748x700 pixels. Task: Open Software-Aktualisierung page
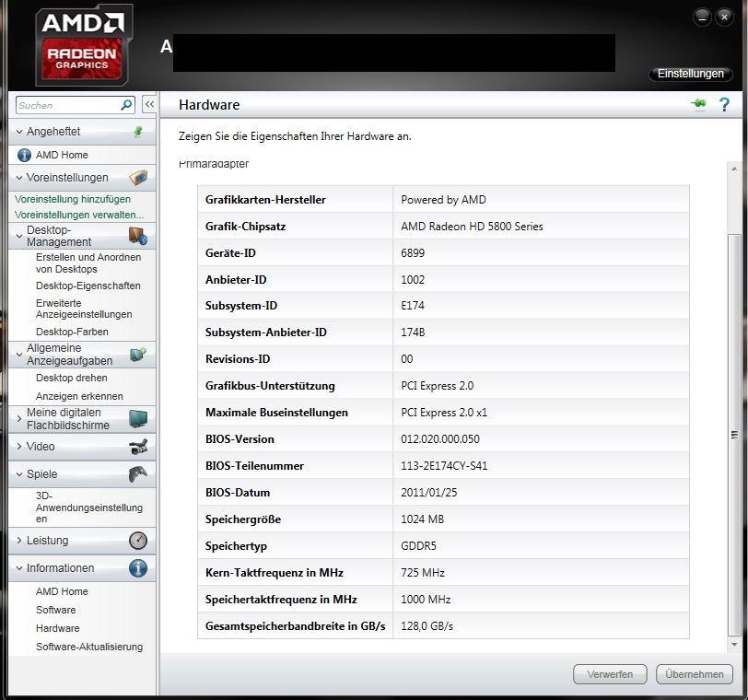pyautogui.click(x=89, y=647)
